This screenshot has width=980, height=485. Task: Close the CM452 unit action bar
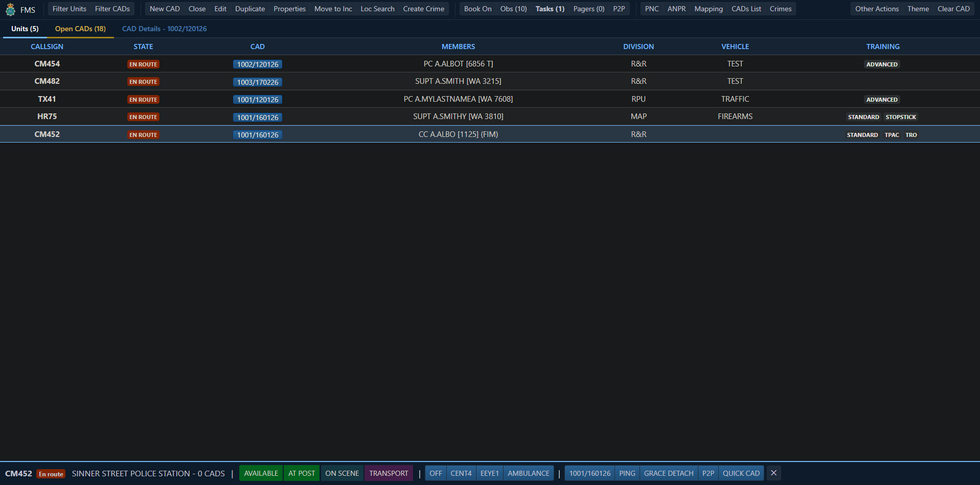click(773, 473)
